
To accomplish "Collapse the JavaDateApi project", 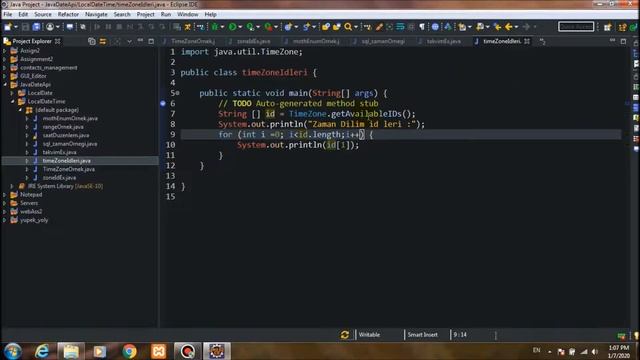I will pos(5,84).
